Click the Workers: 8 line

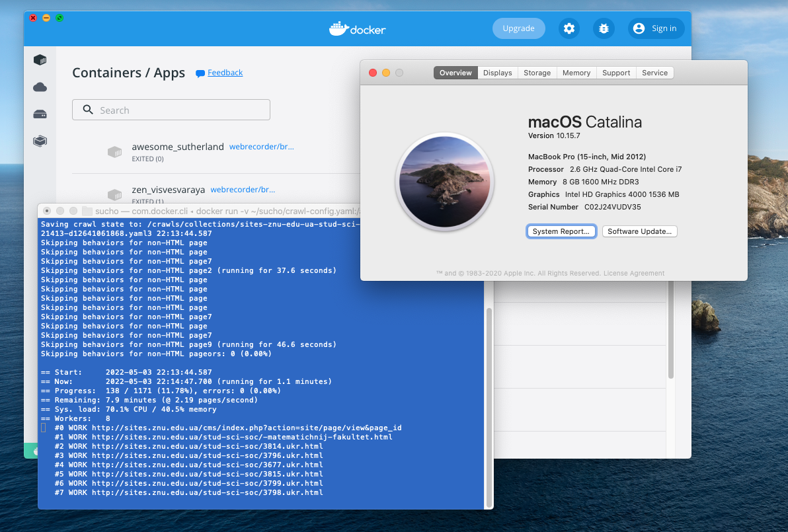pos(75,418)
